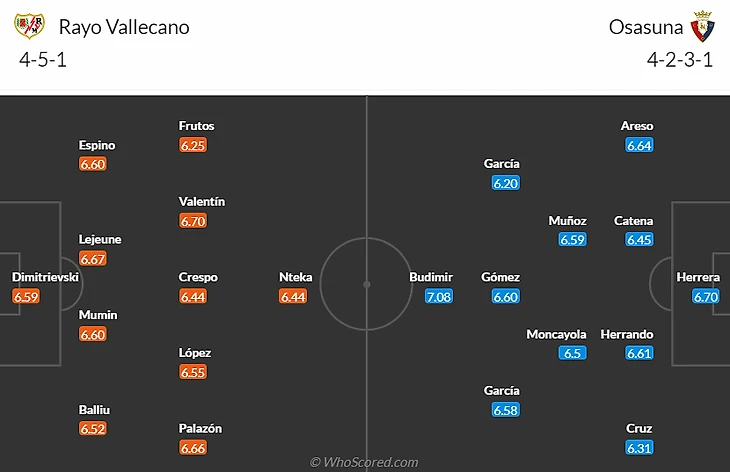Image resolution: width=730 pixels, height=472 pixels.
Task: Select Gómez's 6.60 rating badge
Action: tap(506, 297)
